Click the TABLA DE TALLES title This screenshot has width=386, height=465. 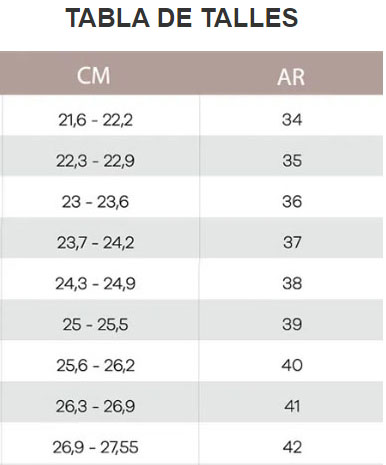pos(182,18)
